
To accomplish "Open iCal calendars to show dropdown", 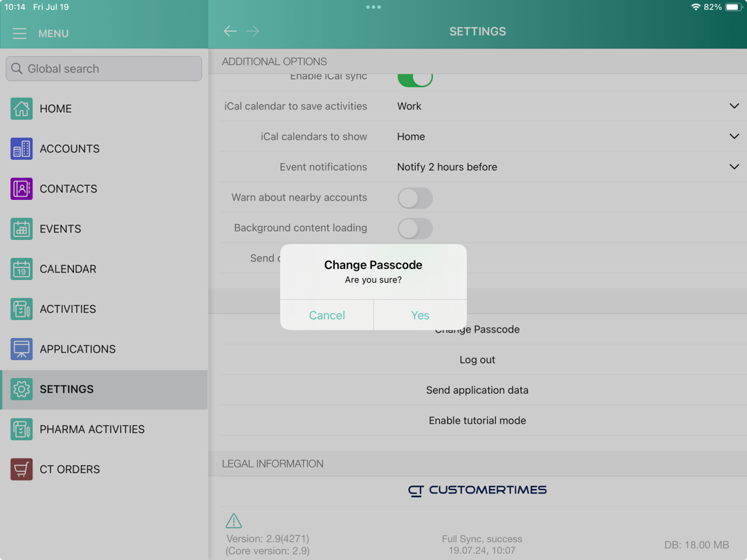I will [734, 137].
